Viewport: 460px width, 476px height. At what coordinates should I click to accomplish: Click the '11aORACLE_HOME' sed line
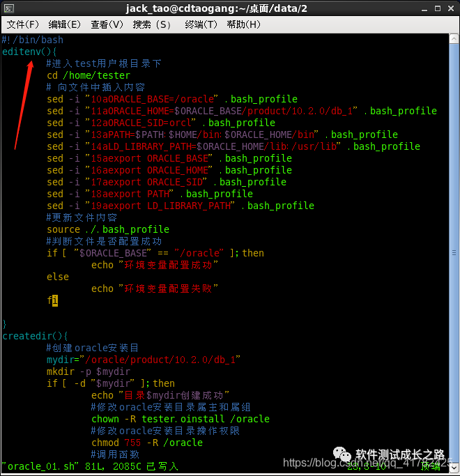coord(242,111)
